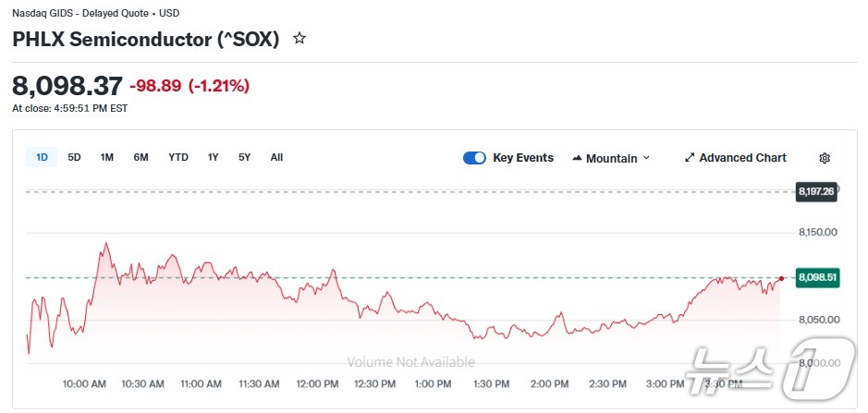Screen dimensions: 868x413
Task: Toggle the Key Events switch
Action: point(474,158)
